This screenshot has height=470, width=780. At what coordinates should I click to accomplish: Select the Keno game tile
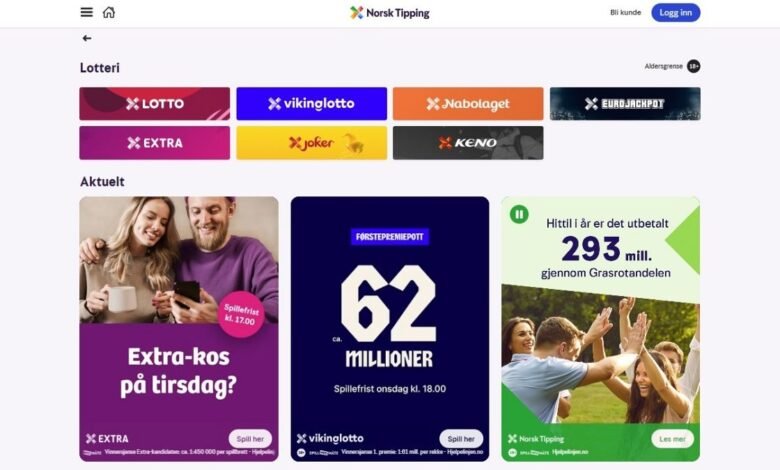click(x=468, y=143)
